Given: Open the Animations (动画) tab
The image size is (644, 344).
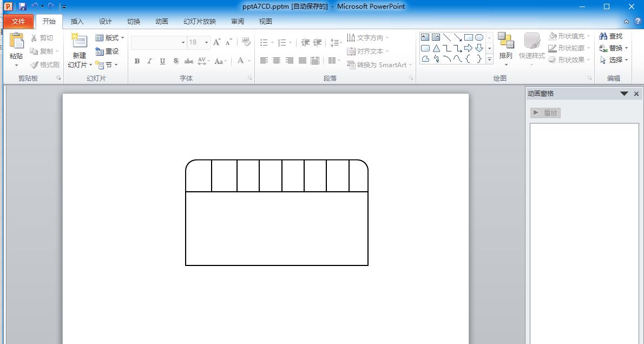Looking at the screenshot, I should [x=161, y=22].
